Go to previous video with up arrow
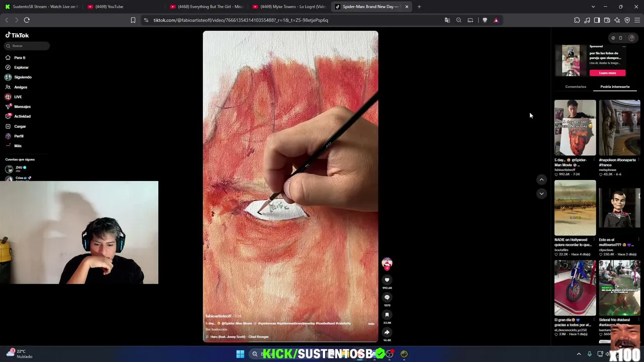 542,179
